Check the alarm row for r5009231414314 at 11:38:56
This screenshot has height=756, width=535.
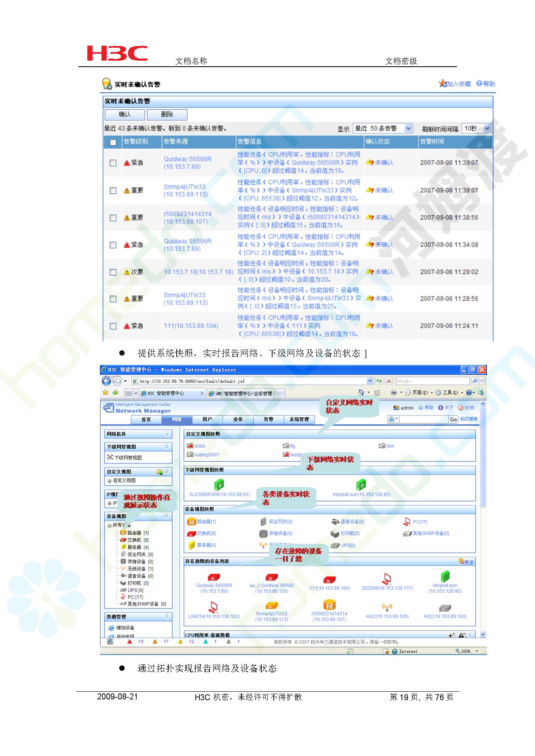[113, 217]
